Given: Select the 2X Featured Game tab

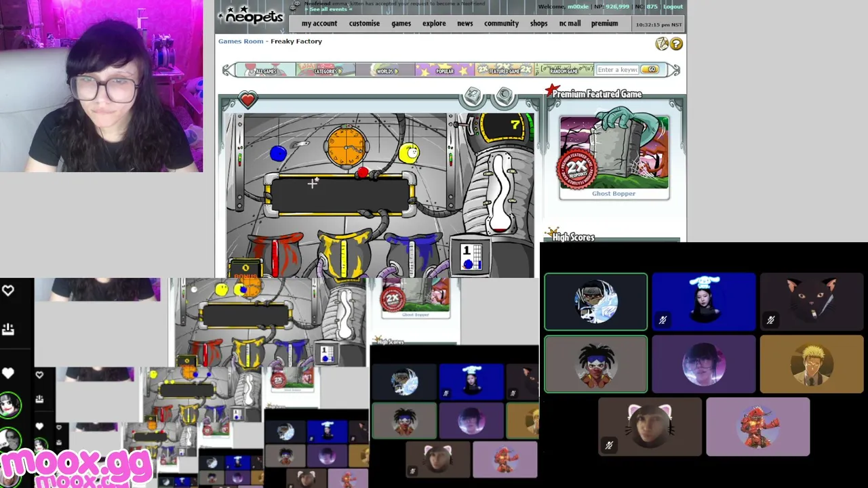Looking at the screenshot, I should [505, 70].
